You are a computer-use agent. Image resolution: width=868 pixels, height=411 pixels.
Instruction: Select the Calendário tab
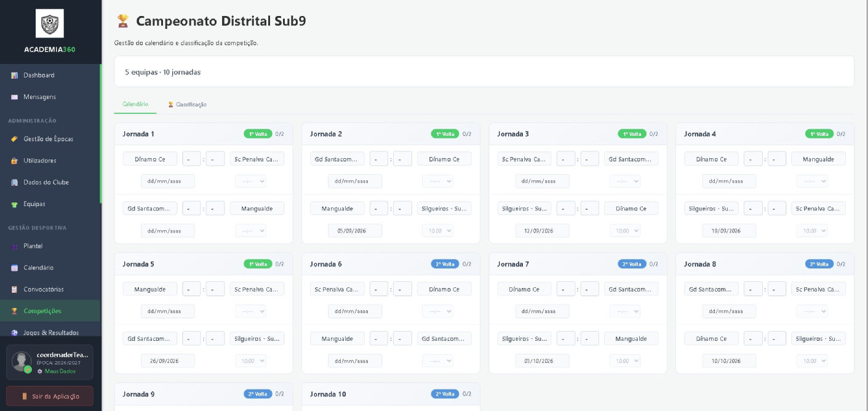click(135, 105)
